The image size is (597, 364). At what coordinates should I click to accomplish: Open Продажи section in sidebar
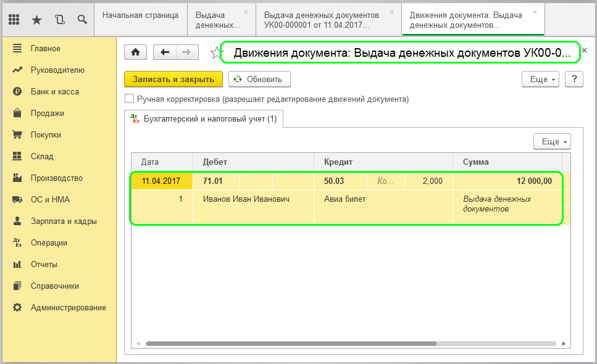tap(48, 113)
